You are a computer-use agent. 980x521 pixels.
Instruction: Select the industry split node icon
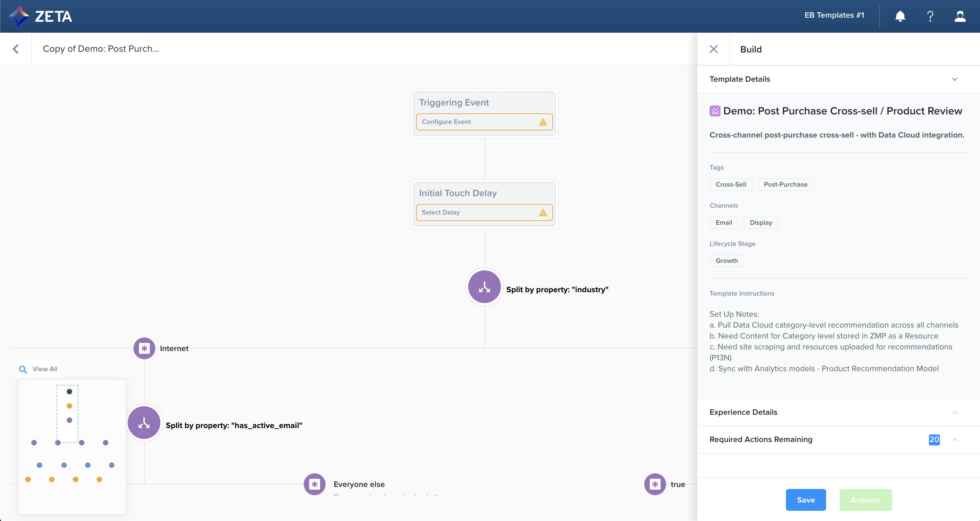pyautogui.click(x=484, y=287)
